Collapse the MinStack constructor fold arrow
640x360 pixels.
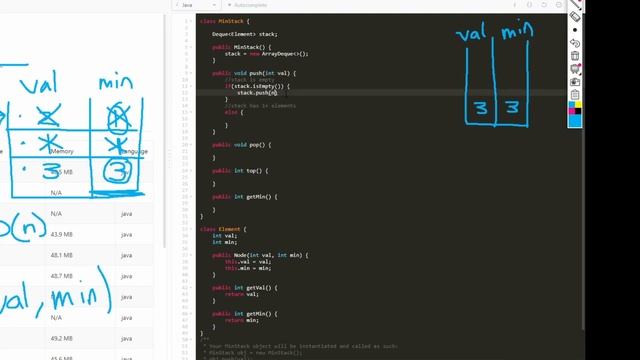pos(191,47)
